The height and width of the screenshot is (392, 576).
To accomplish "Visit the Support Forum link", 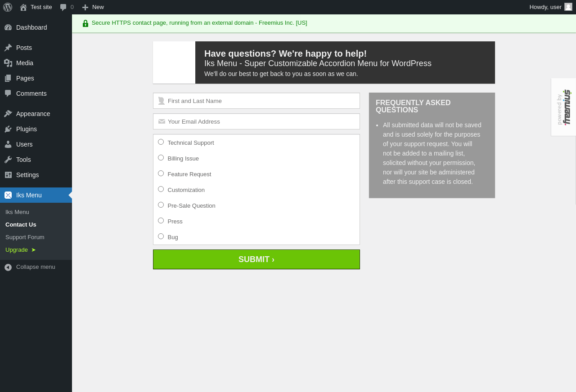I will 25,237.
